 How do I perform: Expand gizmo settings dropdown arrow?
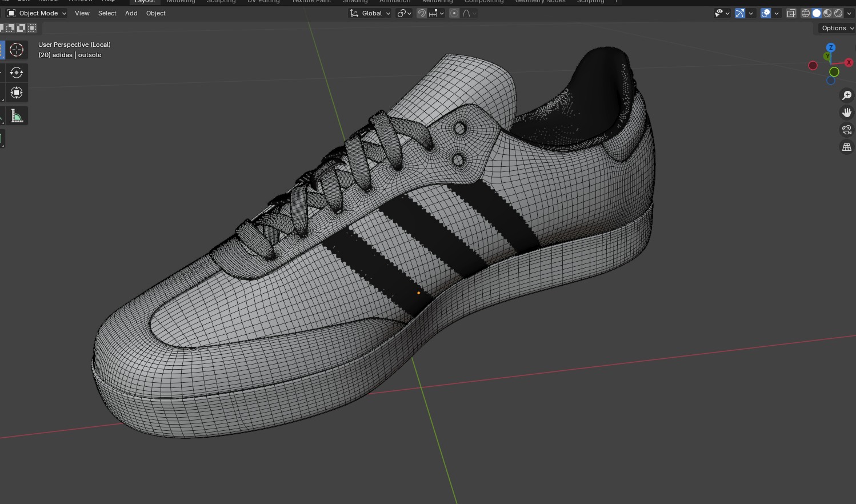click(751, 13)
